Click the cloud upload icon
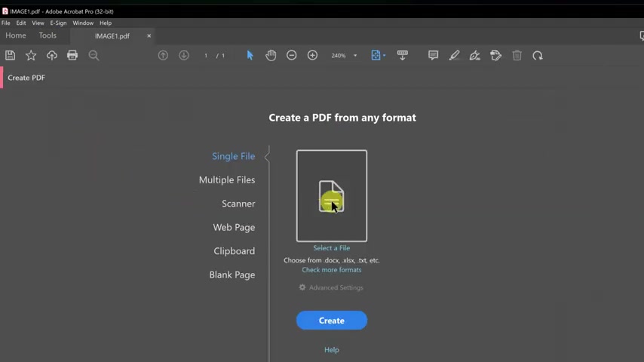The height and width of the screenshot is (362, 644). [52, 56]
